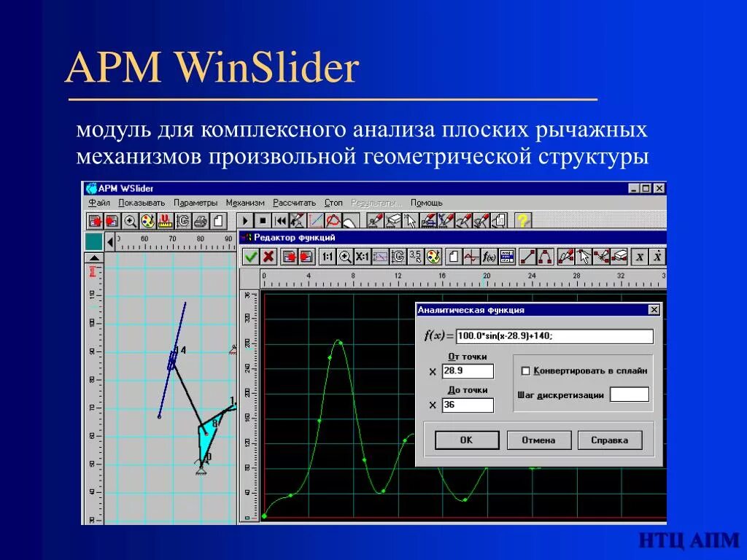Select the arrow pointer tool in main toolbar
The width and height of the screenshot is (747, 560).
[410, 221]
